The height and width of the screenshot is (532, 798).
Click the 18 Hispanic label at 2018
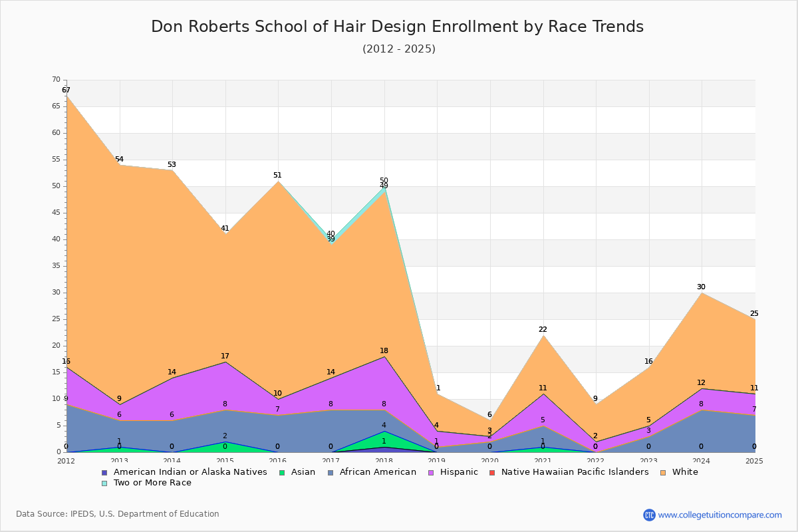(x=384, y=350)
